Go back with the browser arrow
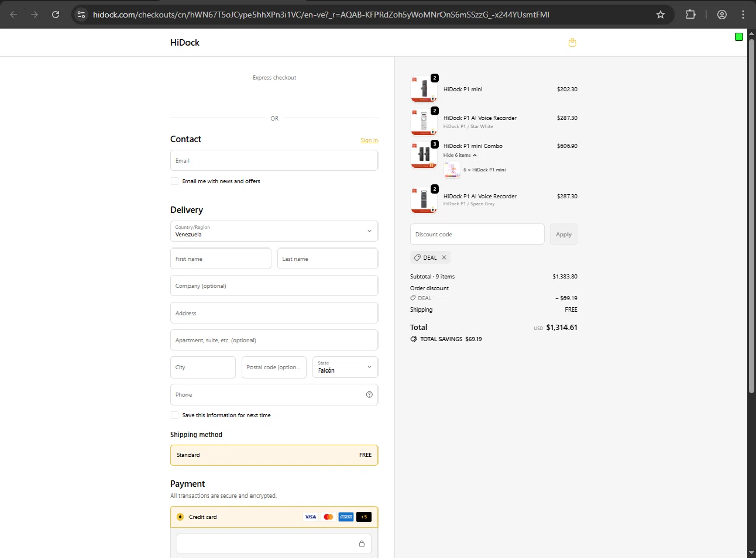Image resolution: width=756 pixels, height=558 pixels. [14, 15]
